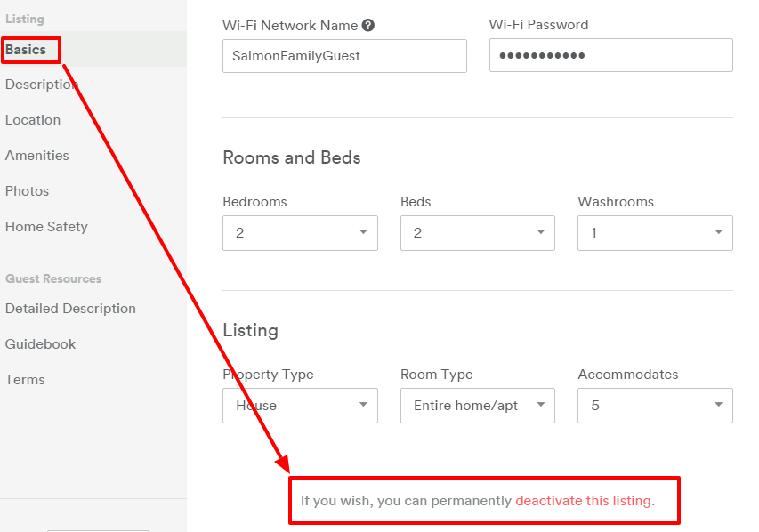Open Detailed Description under Guest Resources
This screenshot has height=532, width=759.
pos(70,309)
